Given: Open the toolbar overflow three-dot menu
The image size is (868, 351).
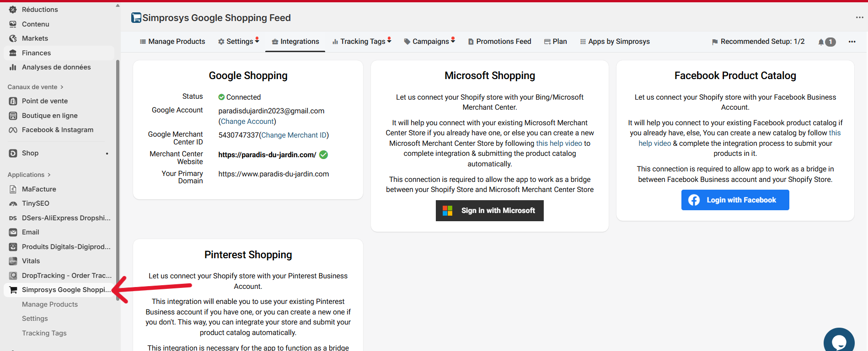Looking at the screenshot, I should coord(852,42).
